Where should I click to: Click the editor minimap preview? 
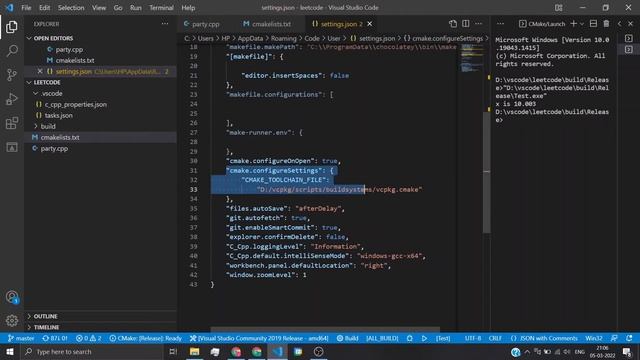coord(471,58)
